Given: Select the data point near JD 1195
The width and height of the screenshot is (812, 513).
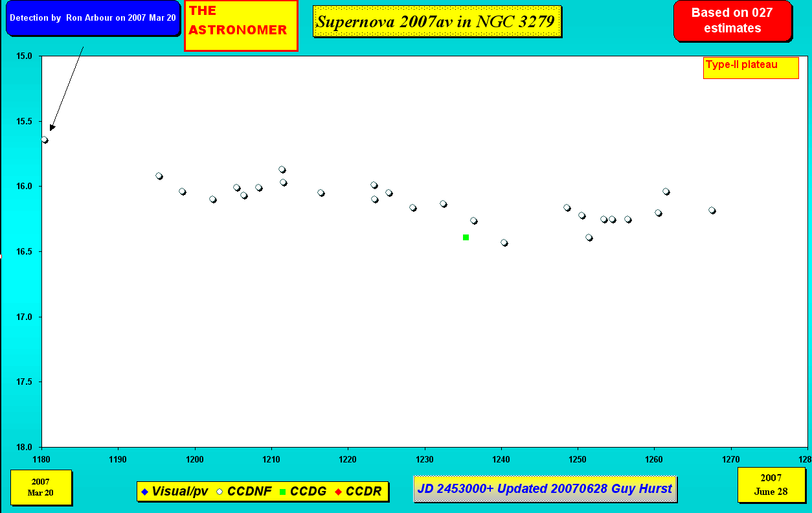Looking at the screenshot, I should coord(159,176).
